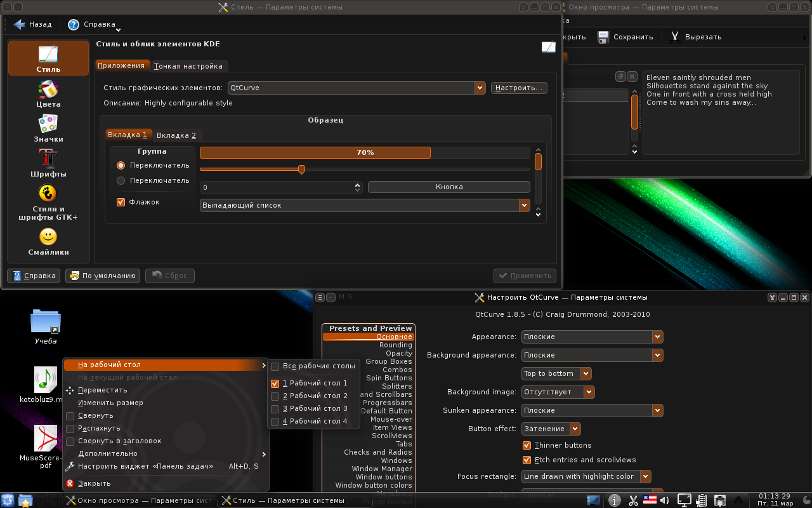Click the US flag keyboard layout icon
The height and width of the screenshot is (508, 812).
pos(650,500)
